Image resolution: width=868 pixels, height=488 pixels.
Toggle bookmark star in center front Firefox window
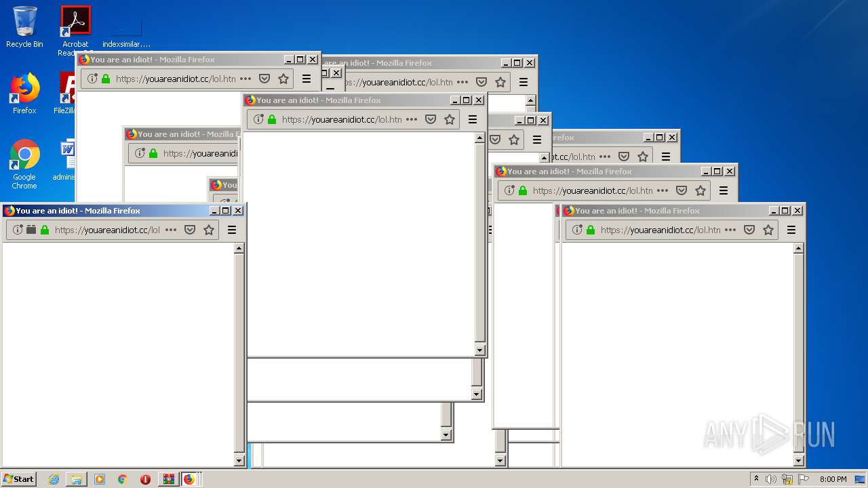point(450,119)
